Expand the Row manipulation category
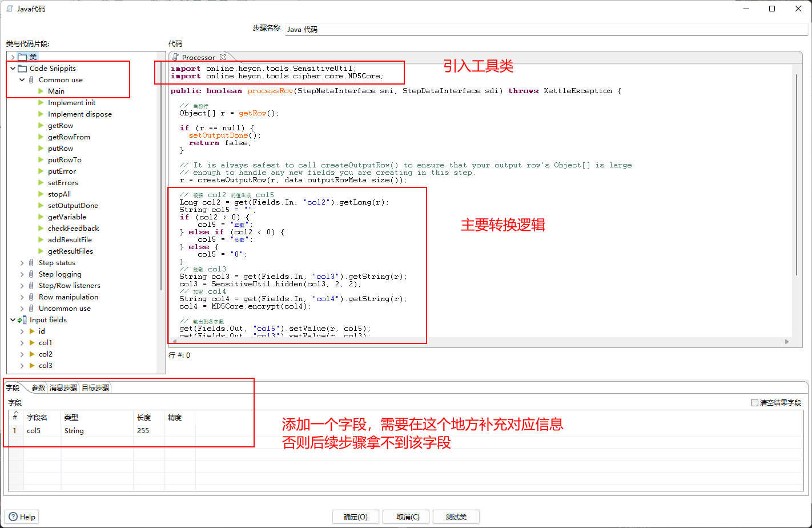The height and width of the screenshot is (528, 812). pyautogui.click(x=22, y=297)
